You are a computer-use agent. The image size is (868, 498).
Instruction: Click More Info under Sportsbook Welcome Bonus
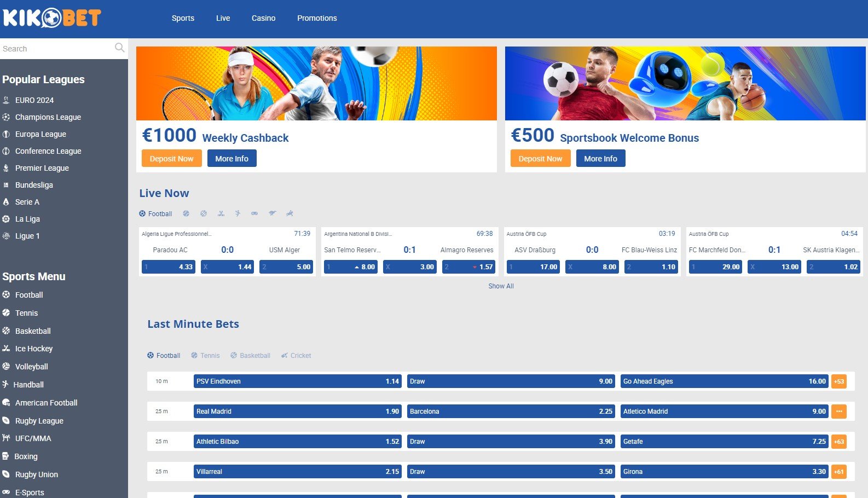(601, 158)
